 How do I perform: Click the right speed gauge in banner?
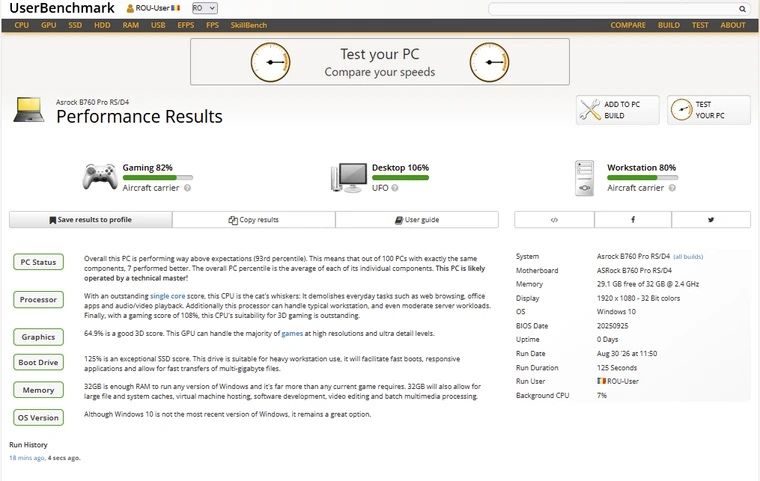(490, 62)
